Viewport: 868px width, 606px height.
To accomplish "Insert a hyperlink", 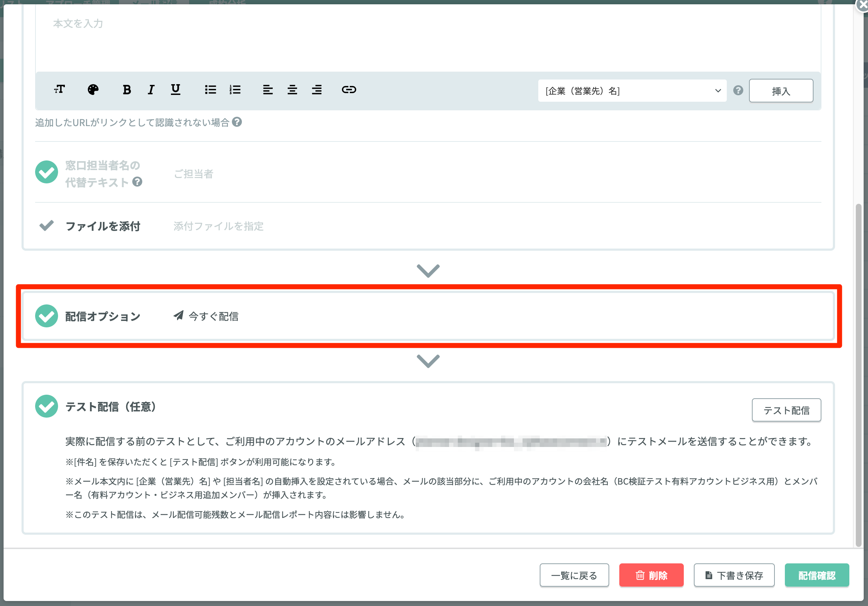I will click(349, 90).
